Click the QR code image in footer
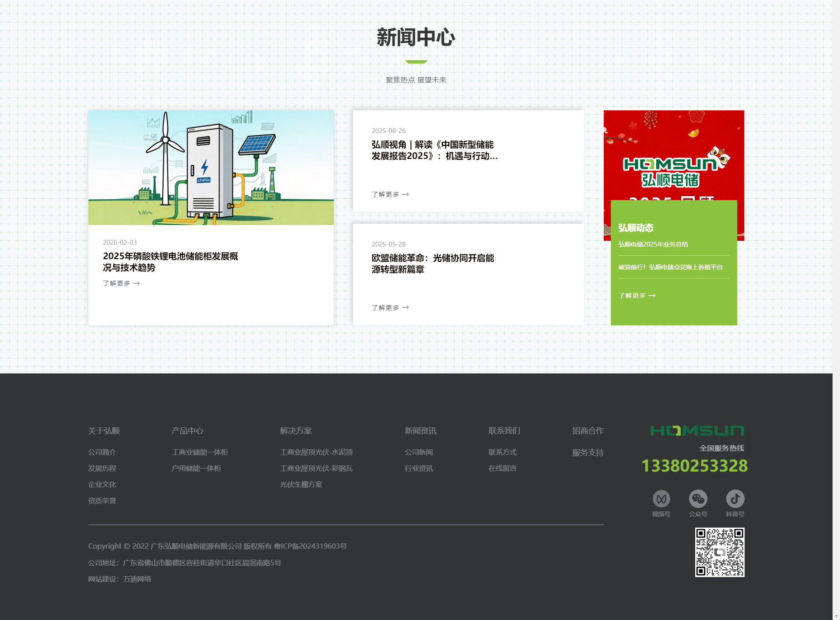The height and width of the screenshot is (620, 840). coord(720,552)
